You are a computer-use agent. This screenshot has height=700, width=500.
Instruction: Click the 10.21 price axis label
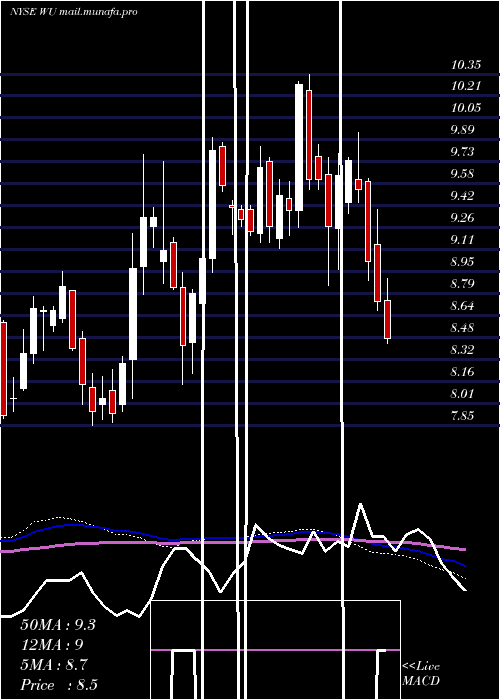tap(466, 86)
